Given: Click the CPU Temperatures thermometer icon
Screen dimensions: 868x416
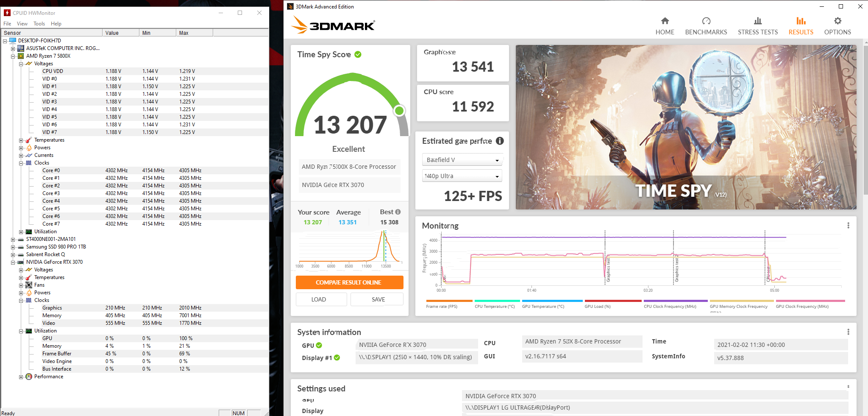Looking at the screenshot, I should click(29, 140).
